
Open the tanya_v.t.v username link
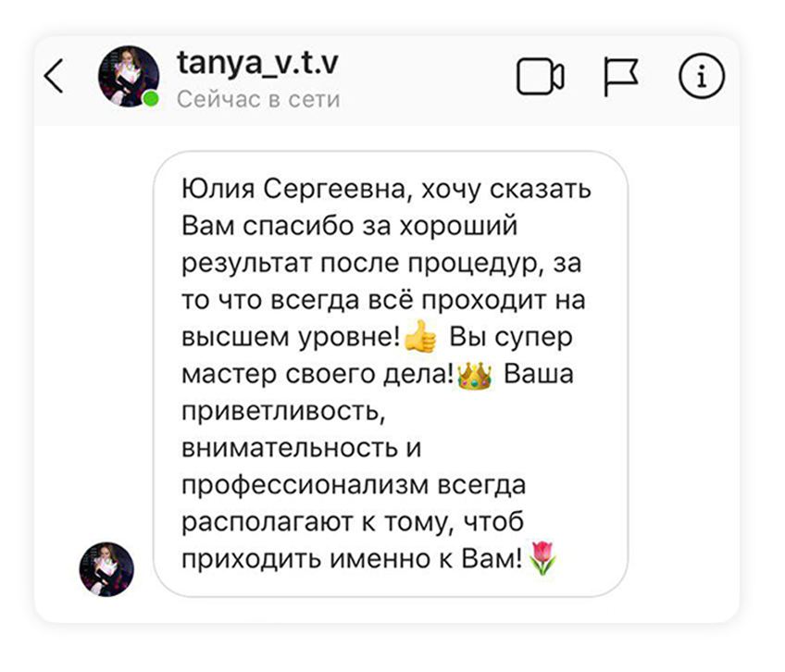click(x=258, y=64)
